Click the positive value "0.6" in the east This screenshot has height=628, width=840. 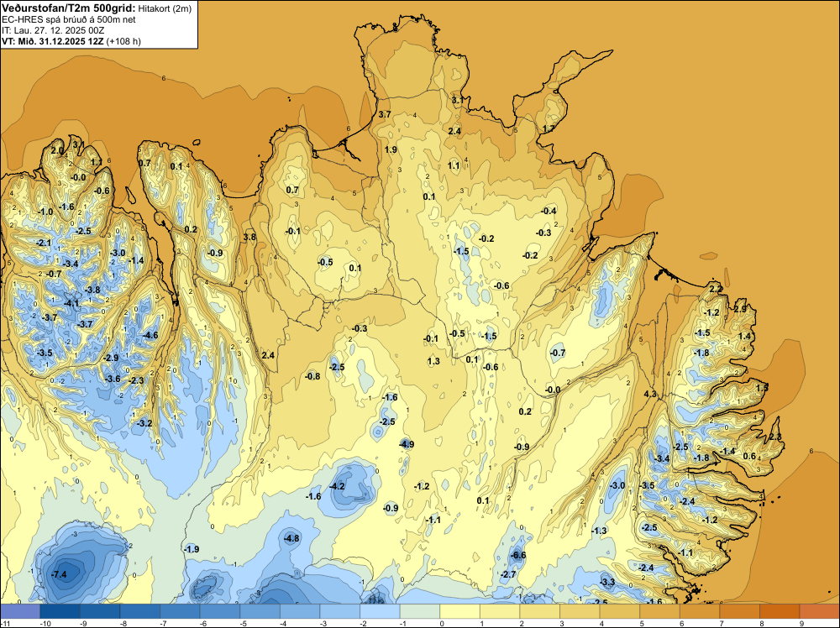(750, 456)
